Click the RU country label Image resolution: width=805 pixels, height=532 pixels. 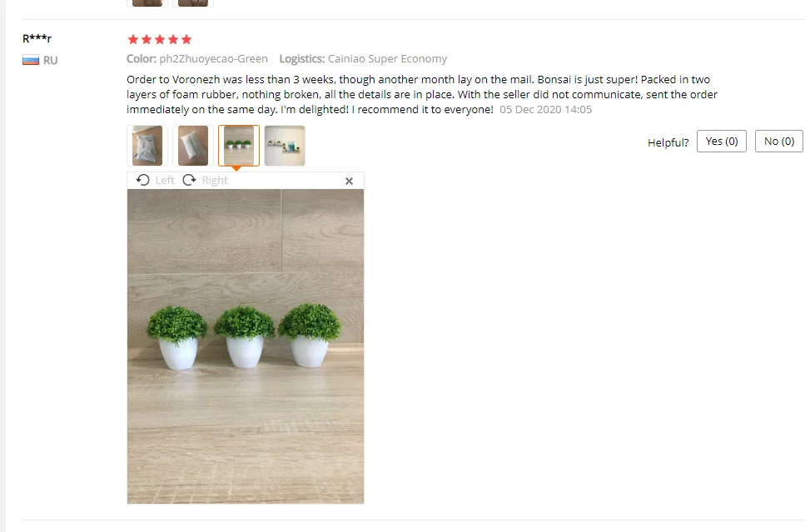[x=50, y=61]
